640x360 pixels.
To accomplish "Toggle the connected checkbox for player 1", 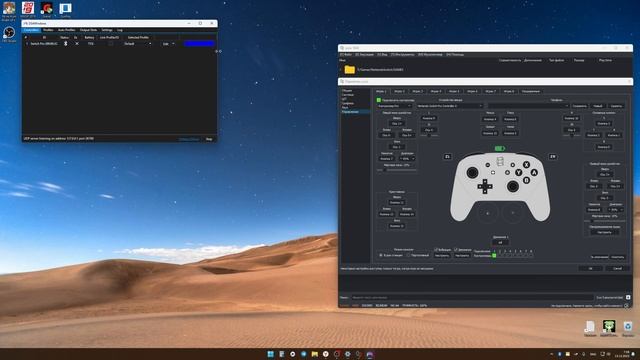I will point(494,256).
